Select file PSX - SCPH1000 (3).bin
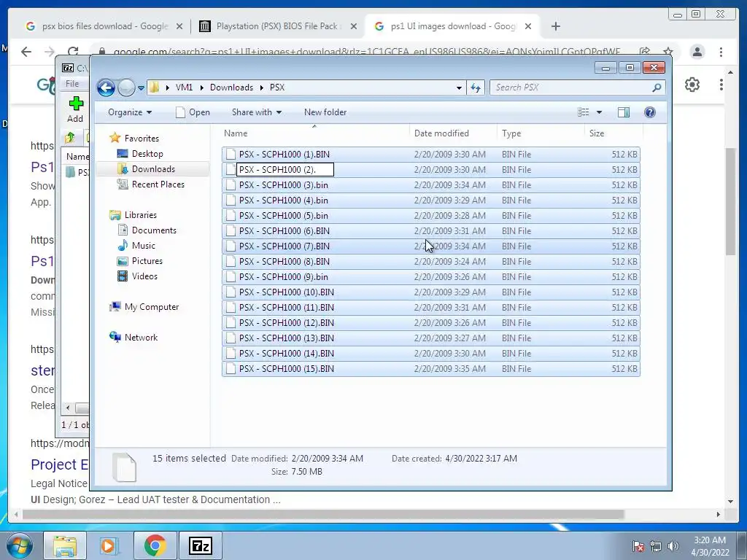Image resolution: width=747 pixels, height=560 pixels. pyautogui.click(x=430, y=184)
